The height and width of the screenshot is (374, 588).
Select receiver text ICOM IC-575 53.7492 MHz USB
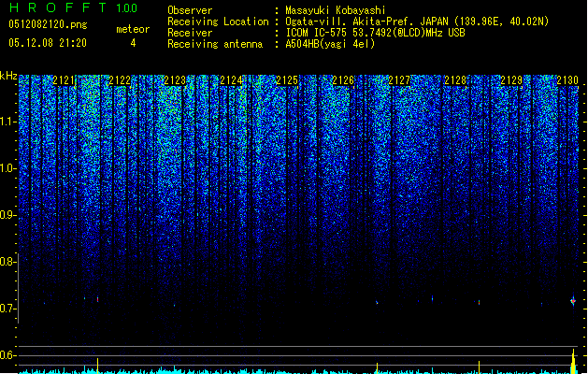coord(375,33)
